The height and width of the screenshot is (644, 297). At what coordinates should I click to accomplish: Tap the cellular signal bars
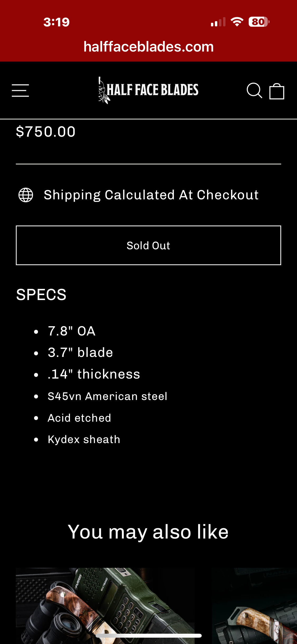click(218, 22)
